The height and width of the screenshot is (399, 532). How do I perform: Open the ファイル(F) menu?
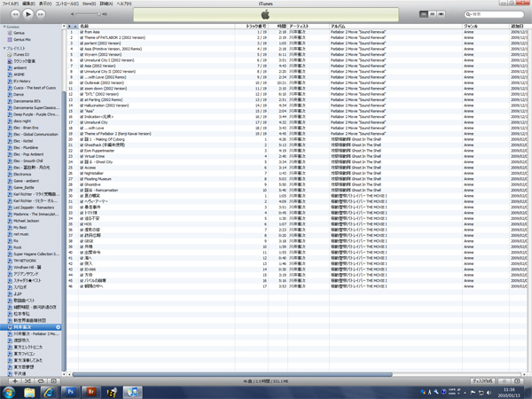10,4
